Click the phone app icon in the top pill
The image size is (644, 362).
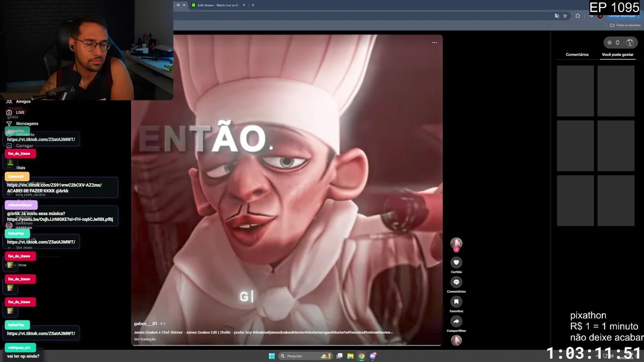[618, 43]
